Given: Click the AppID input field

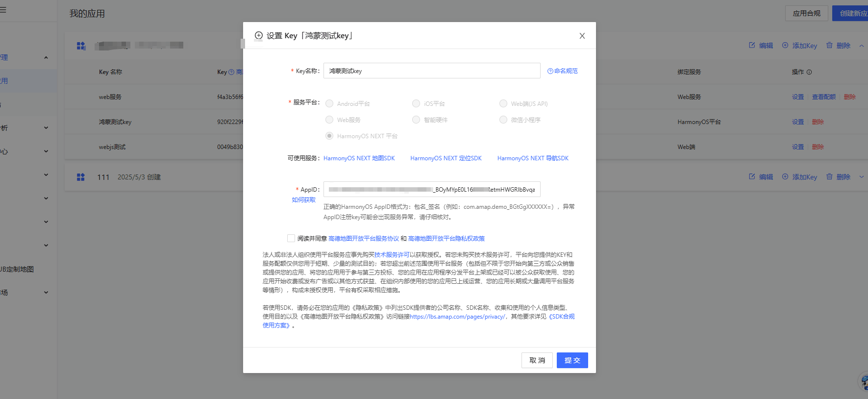Looking at the screenshot, I should [432, 189].
